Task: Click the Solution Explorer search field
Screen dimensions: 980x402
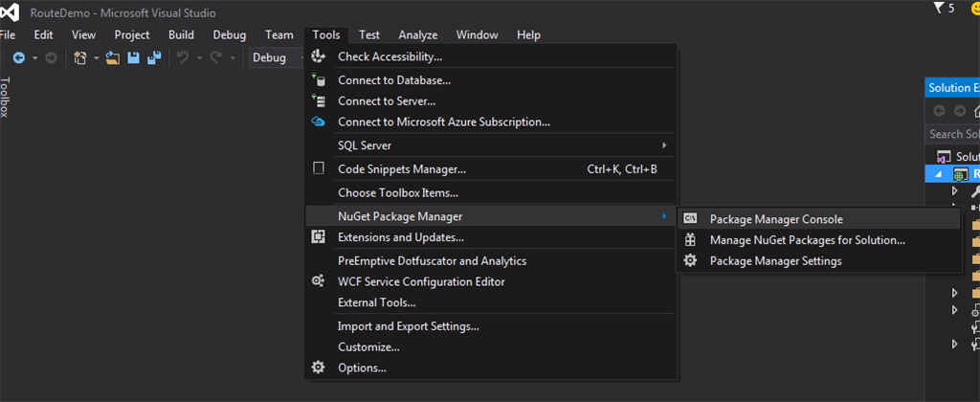Action: click(x=953, y=134)
